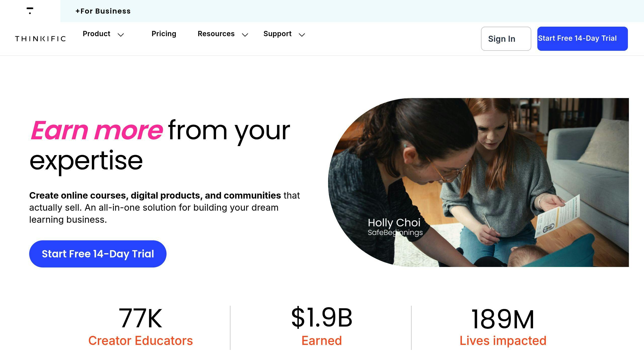Select the 77K Creator Educators stat
644x362 pixels.
140,326
